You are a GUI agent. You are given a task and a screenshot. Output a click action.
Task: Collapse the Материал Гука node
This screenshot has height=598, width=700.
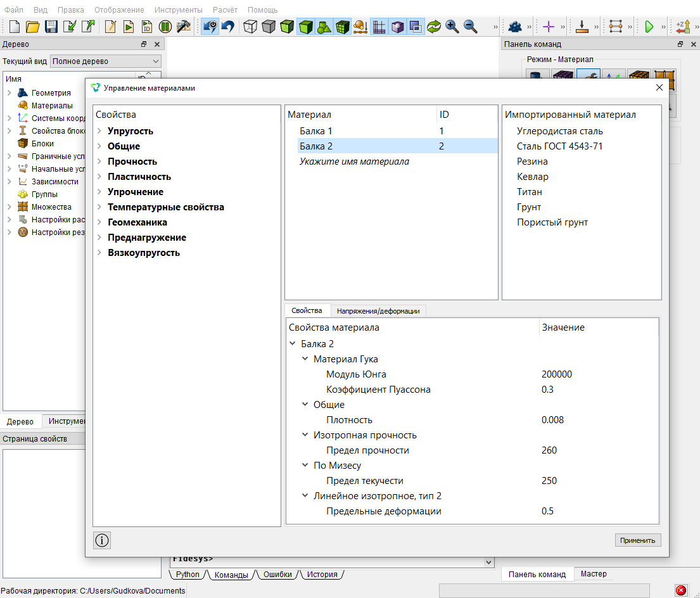click(305, 359)
